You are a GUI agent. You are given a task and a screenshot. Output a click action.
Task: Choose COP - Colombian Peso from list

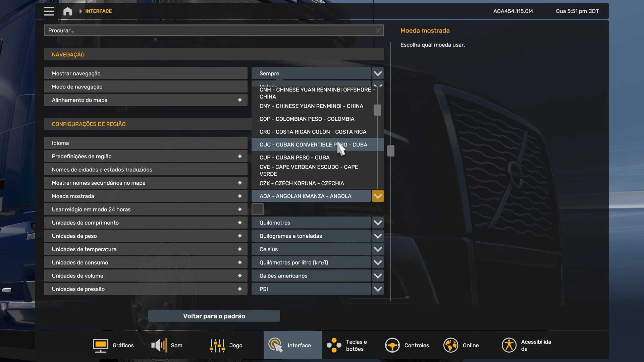tap(307, 119)
